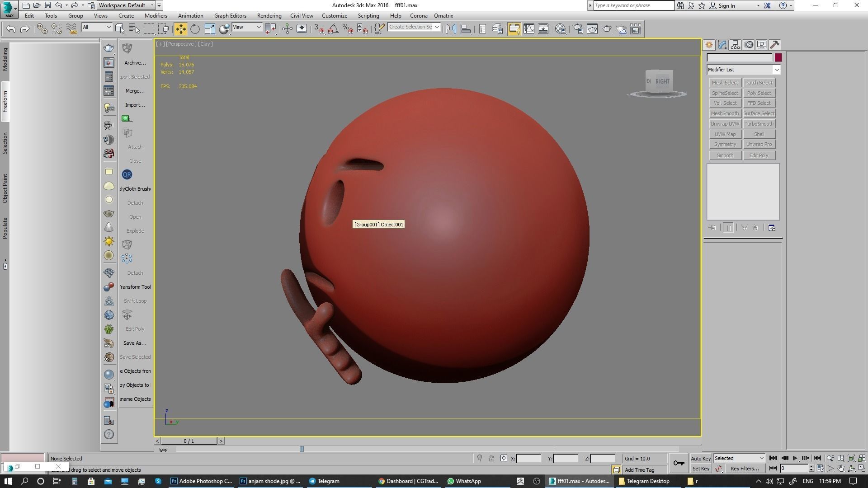Open the Motion command panel tab
Image resolution: width=868 pixels, height=488 pixels.
(x=749, y=45)
